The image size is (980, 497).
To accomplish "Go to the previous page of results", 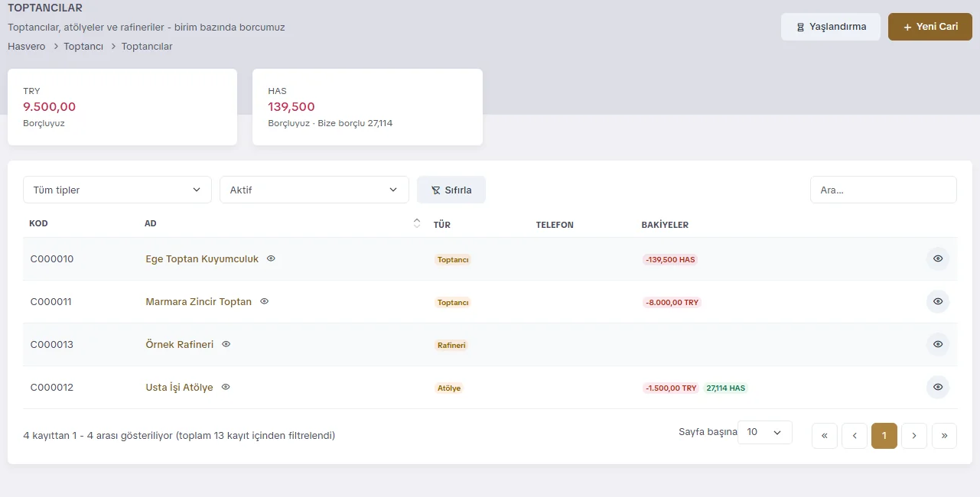I will coord(855,436).
